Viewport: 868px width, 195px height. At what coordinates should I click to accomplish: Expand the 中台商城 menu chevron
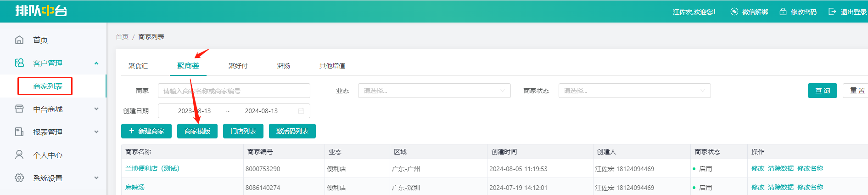tap(96, 109)
